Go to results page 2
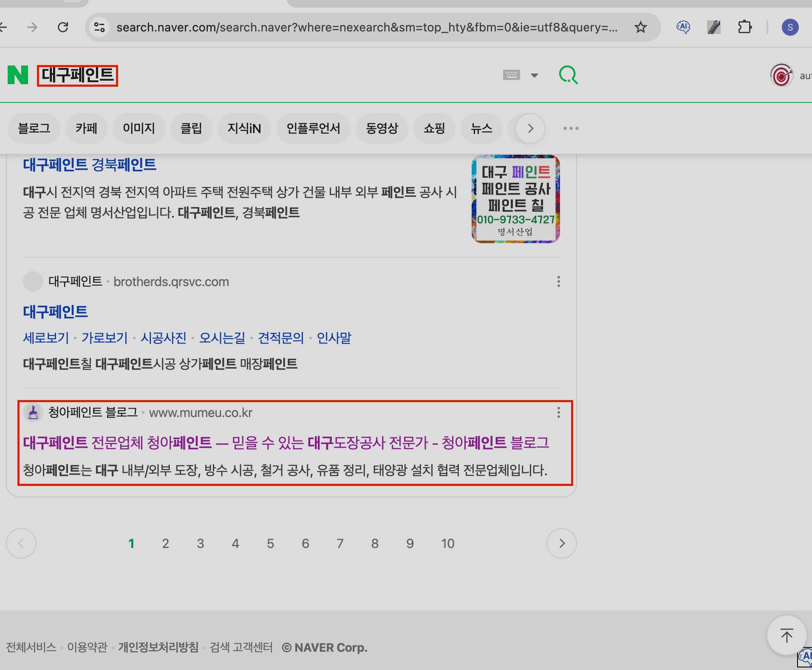This screenshot has height=670, width=812. click(x=165, y=544)
